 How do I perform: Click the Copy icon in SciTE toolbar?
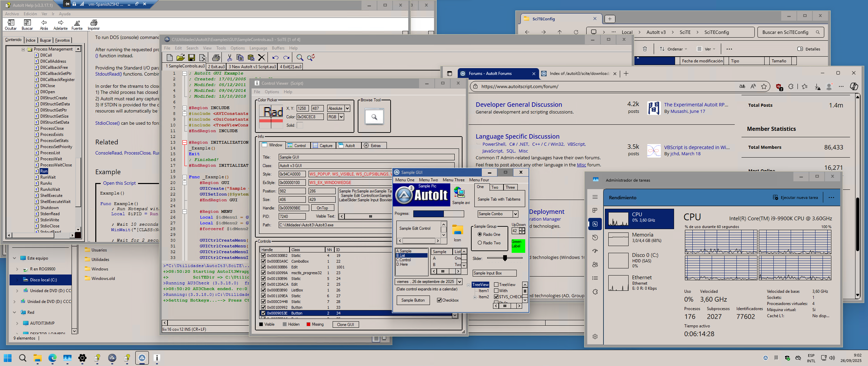click(x=240, y=58)
